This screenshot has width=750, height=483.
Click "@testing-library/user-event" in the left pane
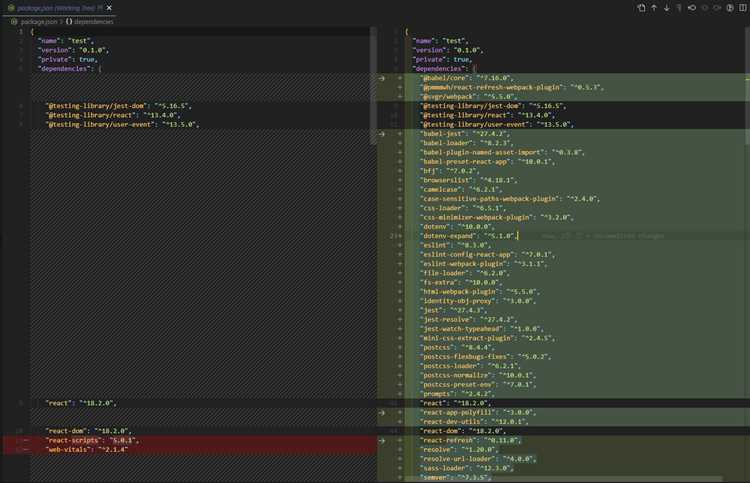pyautogui.click(x=122, y=124)
